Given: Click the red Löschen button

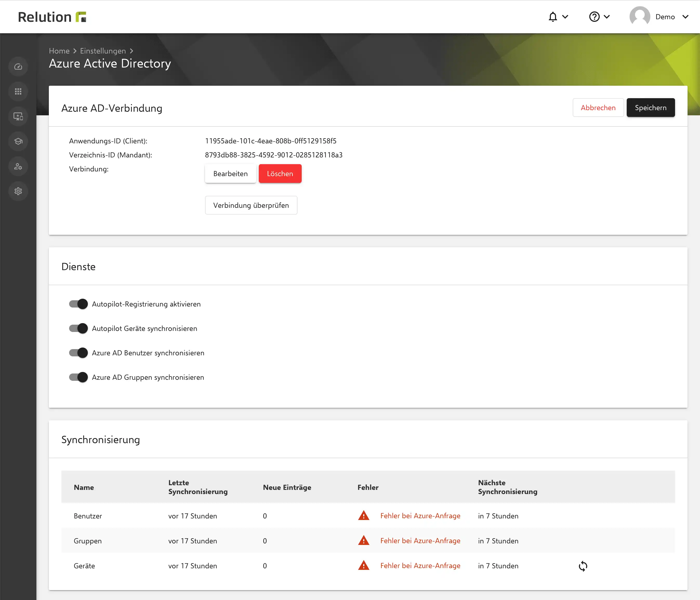Looking at the screenshot, I should pos(280,174).
